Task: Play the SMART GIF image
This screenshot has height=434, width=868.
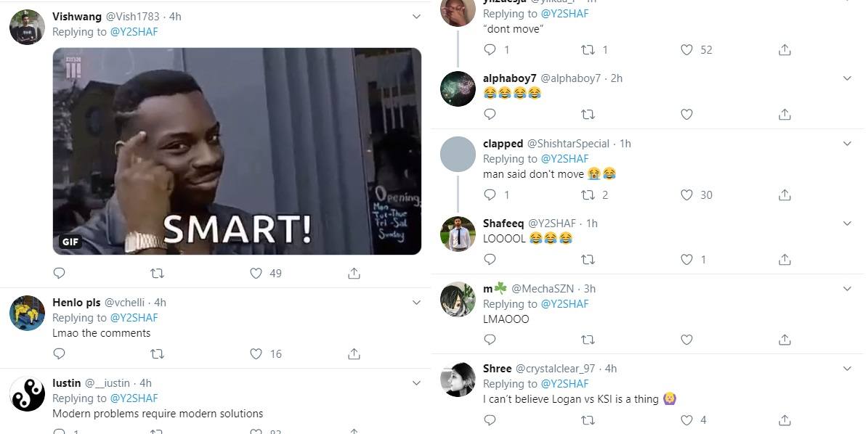Action: click(237, 151)
